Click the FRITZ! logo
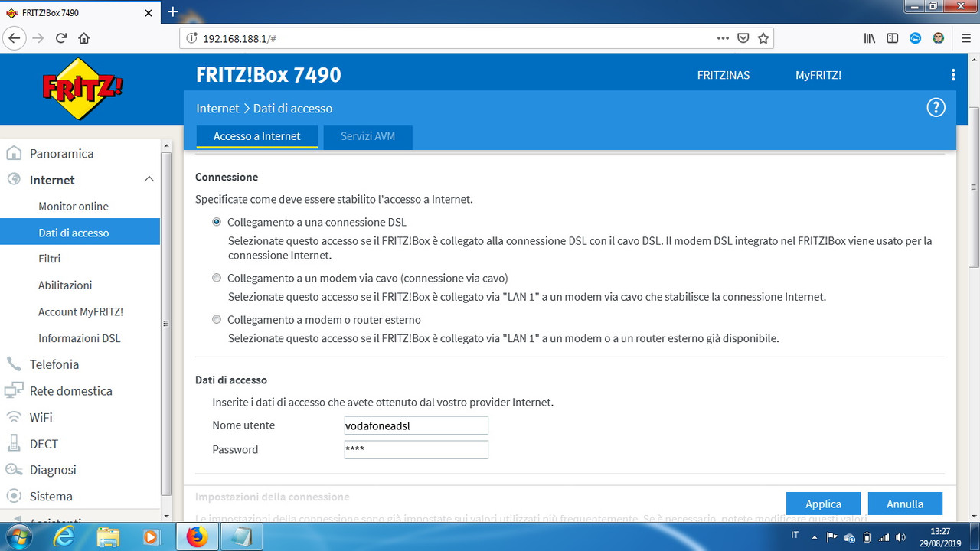The width and height of the screenshot is (980, 551). point(82,89)
